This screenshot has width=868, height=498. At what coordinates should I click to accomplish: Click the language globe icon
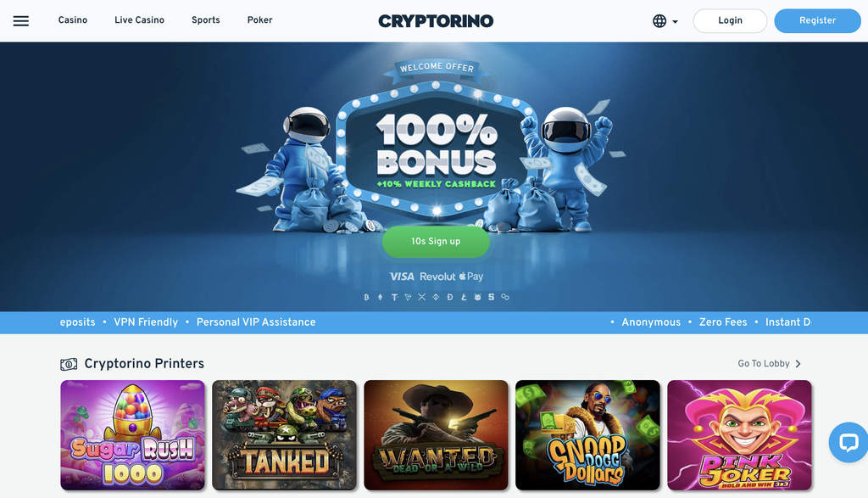click(x=659, y=21)
